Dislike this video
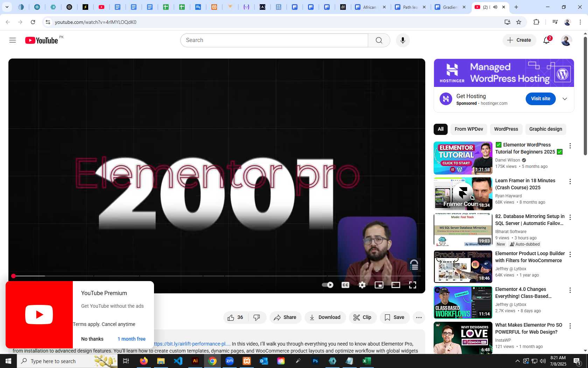 [257, 318]
